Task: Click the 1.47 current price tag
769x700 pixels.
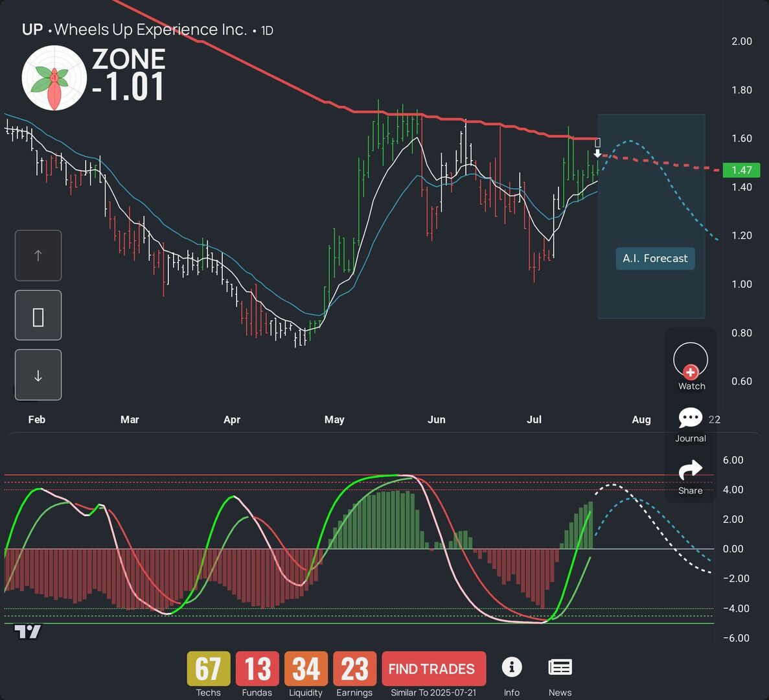Action: [741, 170]
